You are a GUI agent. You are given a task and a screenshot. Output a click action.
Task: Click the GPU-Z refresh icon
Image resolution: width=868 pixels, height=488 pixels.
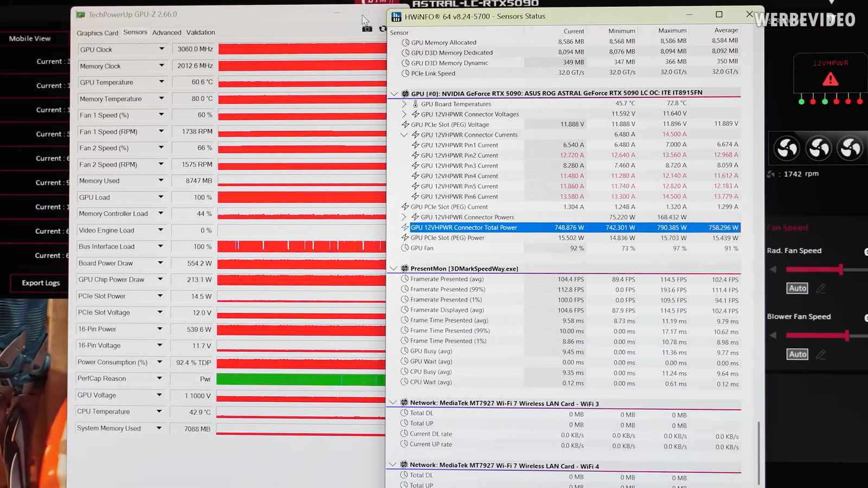click(382, 29)
